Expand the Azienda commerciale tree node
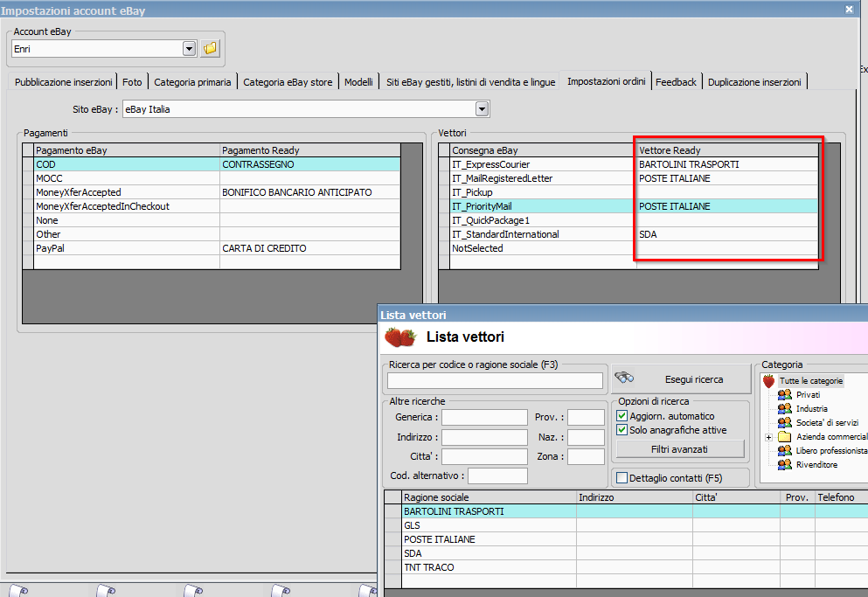868x597 pixels. click(x=769, y=437)
